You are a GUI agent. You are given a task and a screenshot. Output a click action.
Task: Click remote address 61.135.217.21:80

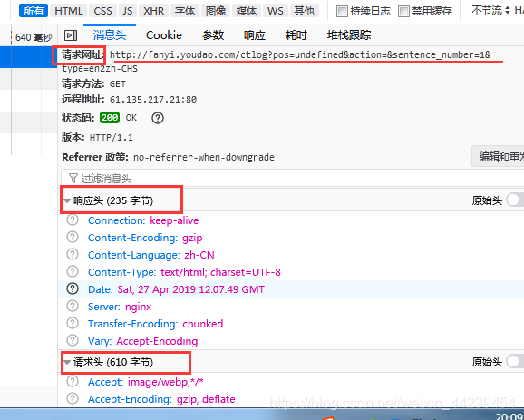[x=153, y=99]
